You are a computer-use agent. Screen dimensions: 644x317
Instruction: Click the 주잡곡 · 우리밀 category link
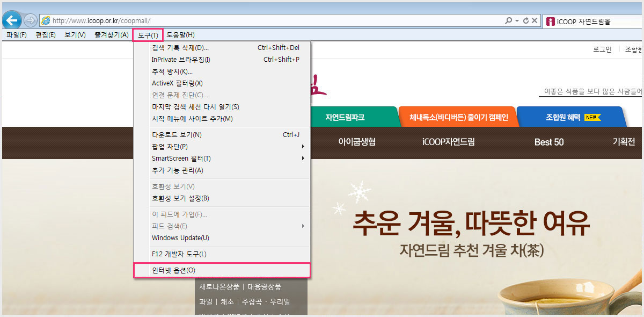[266, 302]
